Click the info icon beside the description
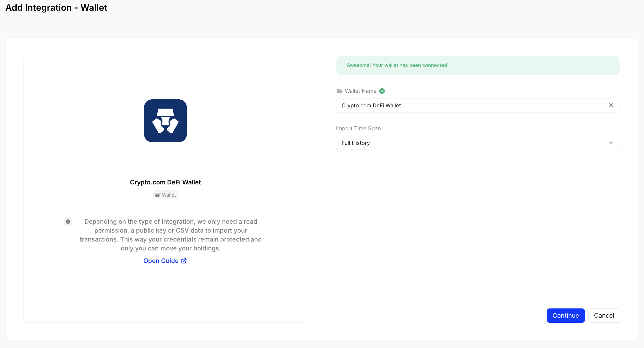This screenshot has width=644, height=348. [x=68, y=222]
